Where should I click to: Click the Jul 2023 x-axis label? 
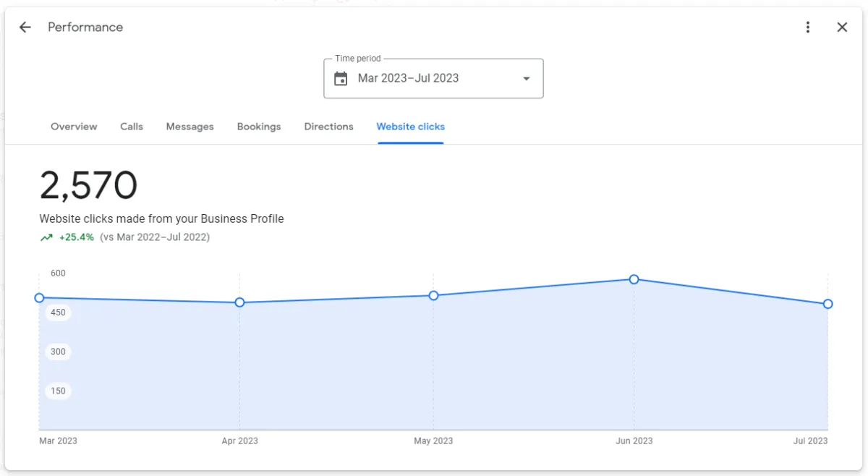tap(810, 441)
